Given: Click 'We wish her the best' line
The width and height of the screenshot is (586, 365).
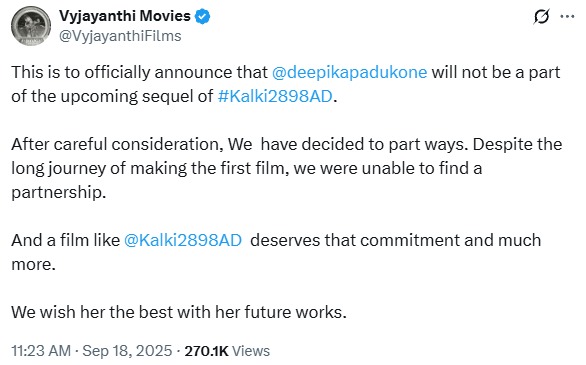Looking at the screenshot, I should coord(179,312).
